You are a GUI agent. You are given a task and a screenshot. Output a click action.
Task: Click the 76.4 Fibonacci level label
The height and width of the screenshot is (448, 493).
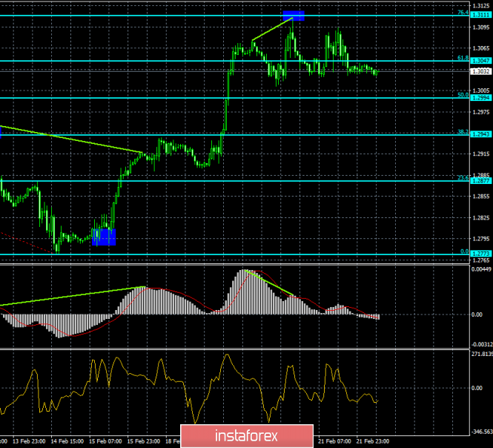(463, 13)
